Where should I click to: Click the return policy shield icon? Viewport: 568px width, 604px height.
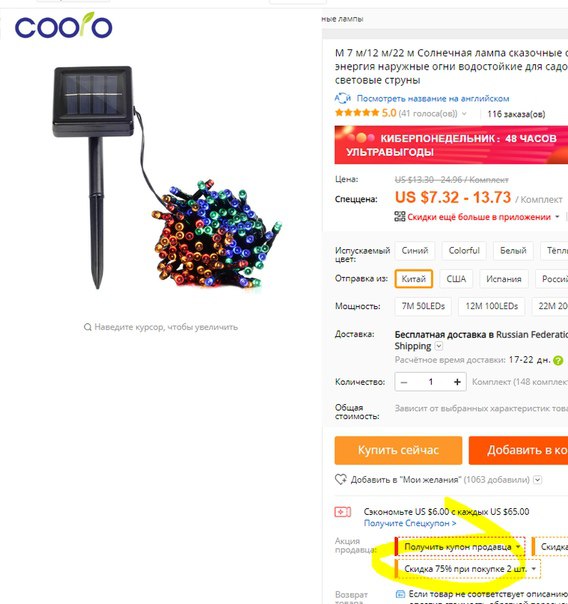(x=400, y=594)
